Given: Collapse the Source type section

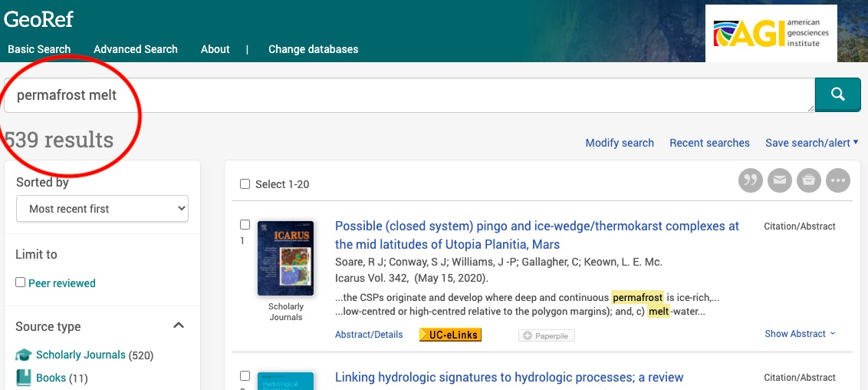Looking at the screenshot, I should pos(179,326).
